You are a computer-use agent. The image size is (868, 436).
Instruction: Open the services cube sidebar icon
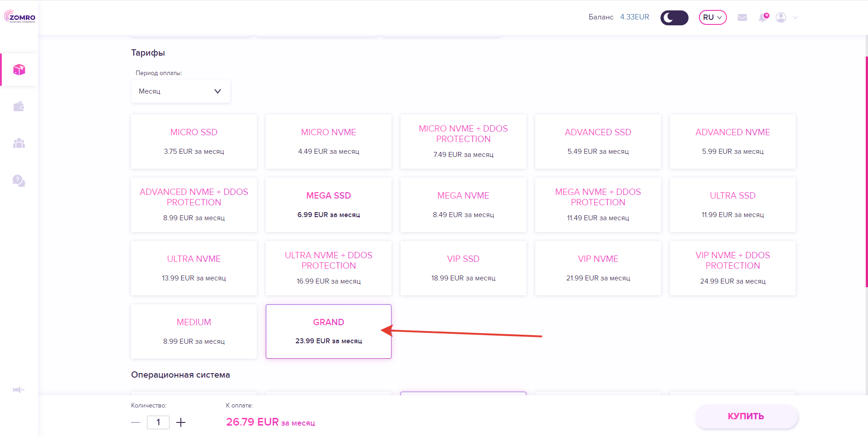19,70
